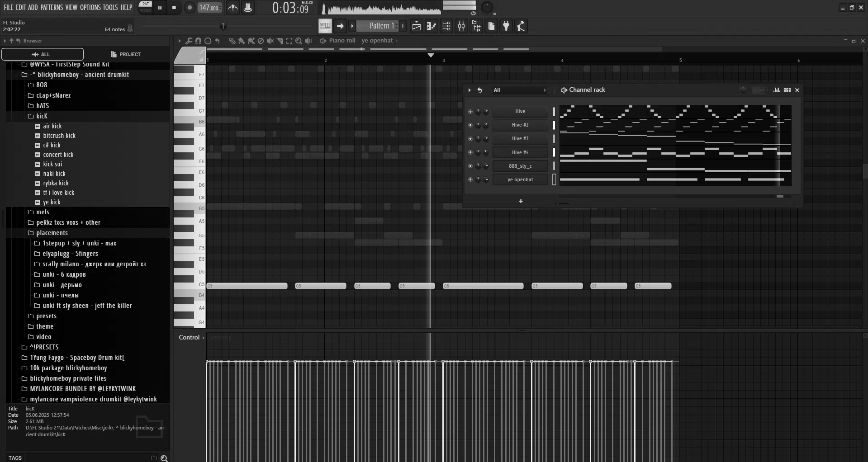Open the piano roll stamp chord tool
The height and width of the screenshot is (462, 868).
coord(208,41)
